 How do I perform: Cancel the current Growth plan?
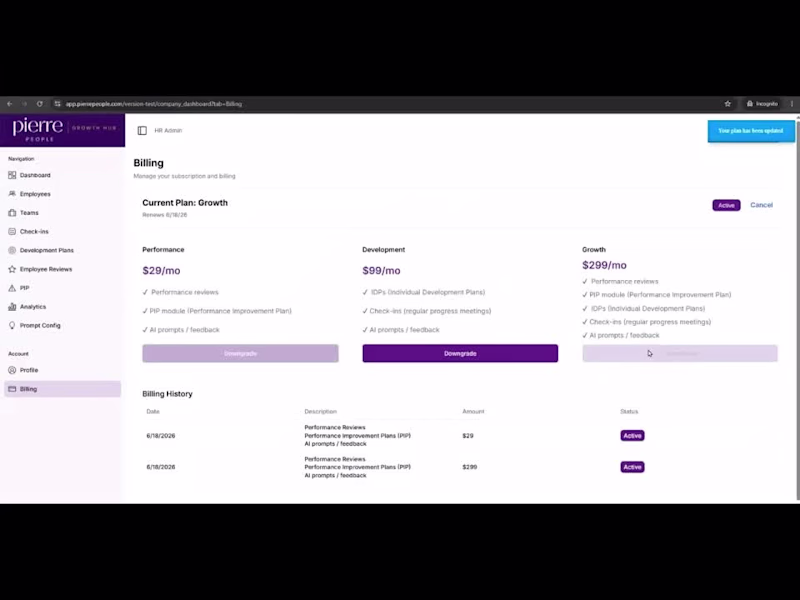point(761,205)
